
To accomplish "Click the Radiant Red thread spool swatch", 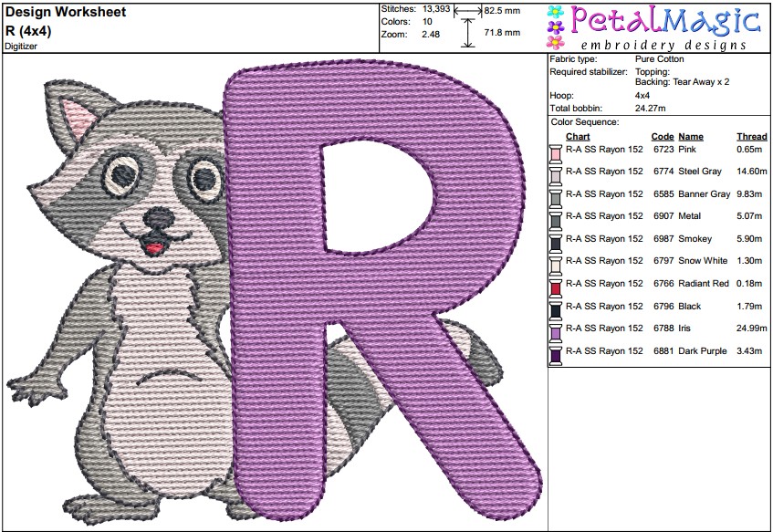I will pyautogui.click(x=556, y=288).
